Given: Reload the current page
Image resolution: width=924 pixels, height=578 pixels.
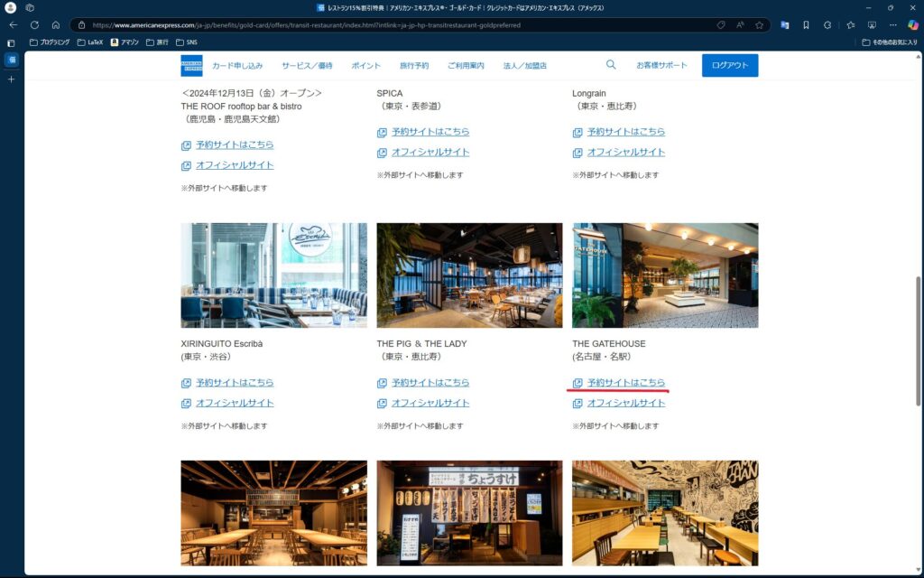Looking at the screenshot, I should point(35,24).
